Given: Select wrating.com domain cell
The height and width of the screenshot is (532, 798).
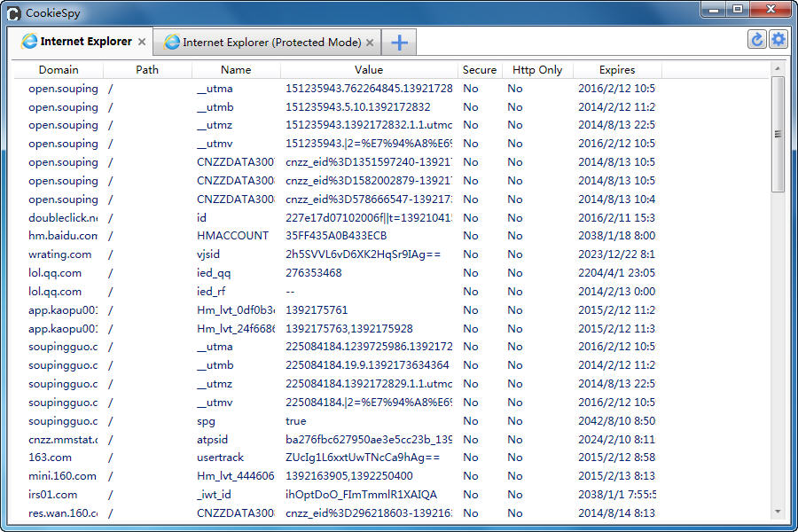Looking at the screenshot, I should click(x=60, y=254).
